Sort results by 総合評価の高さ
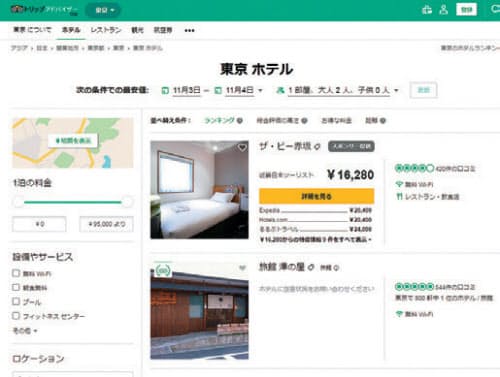Screen dimensions: 500x377 point(278,120)
